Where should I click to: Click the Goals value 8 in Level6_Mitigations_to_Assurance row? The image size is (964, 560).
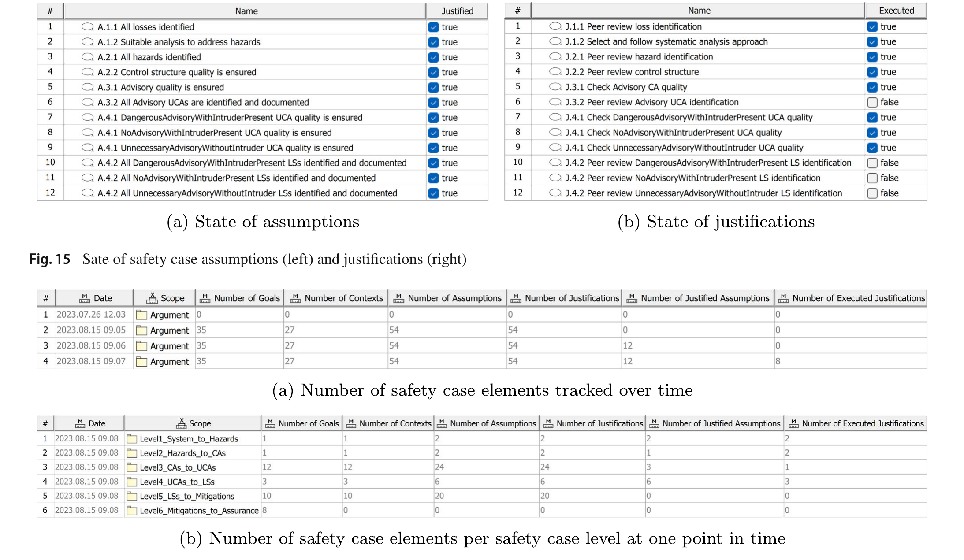264,510
